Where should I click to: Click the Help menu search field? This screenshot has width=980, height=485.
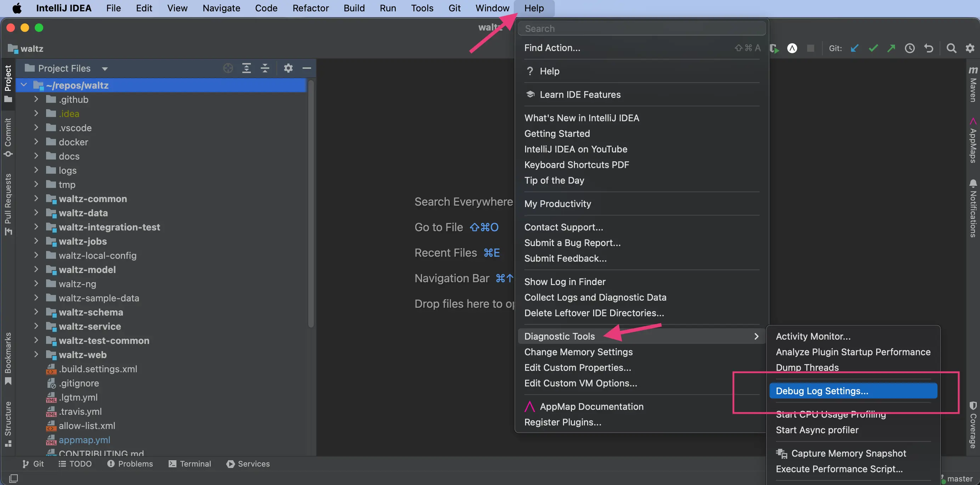coord(642,28)
